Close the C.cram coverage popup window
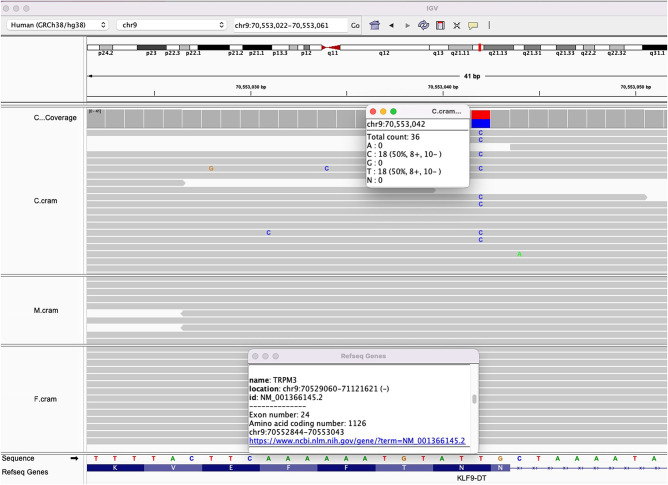 (x=373, y=111)
